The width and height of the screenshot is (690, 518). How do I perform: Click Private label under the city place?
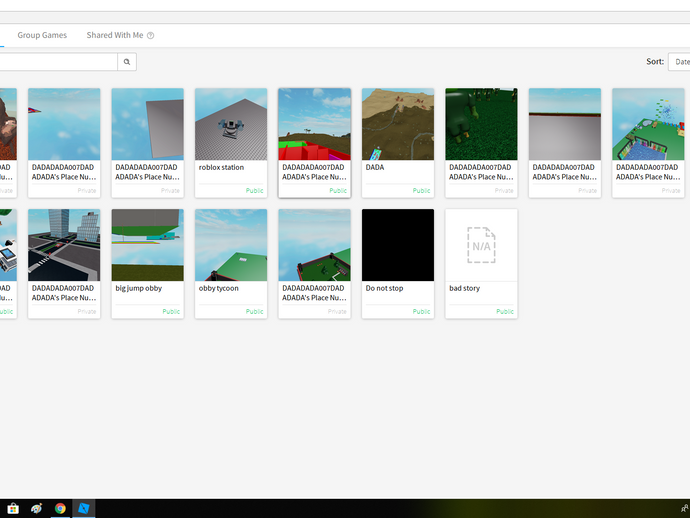click(x=87, y=312)
